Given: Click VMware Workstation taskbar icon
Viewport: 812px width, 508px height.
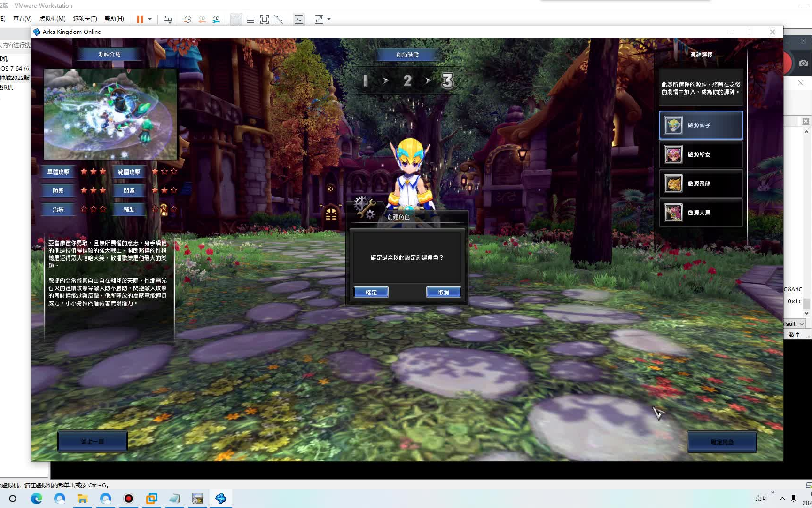Looking at the screenshot, I should [x=151, y=499].
